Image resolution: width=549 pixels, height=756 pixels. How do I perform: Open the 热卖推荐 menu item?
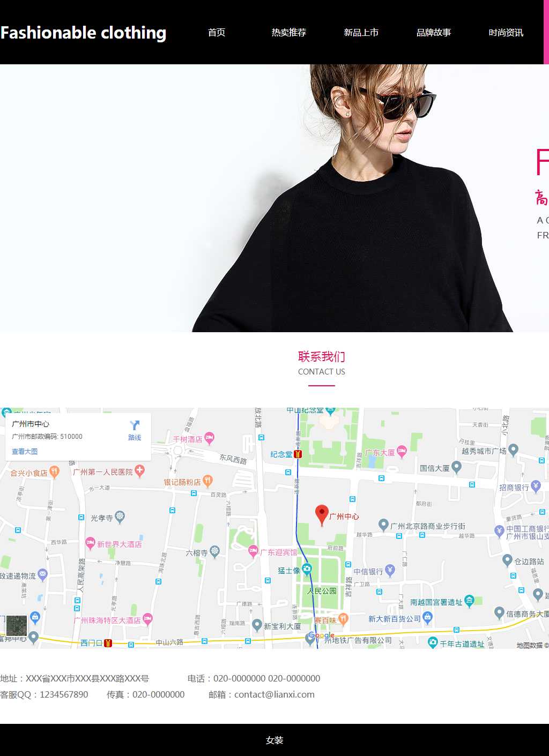click(289, 33)
